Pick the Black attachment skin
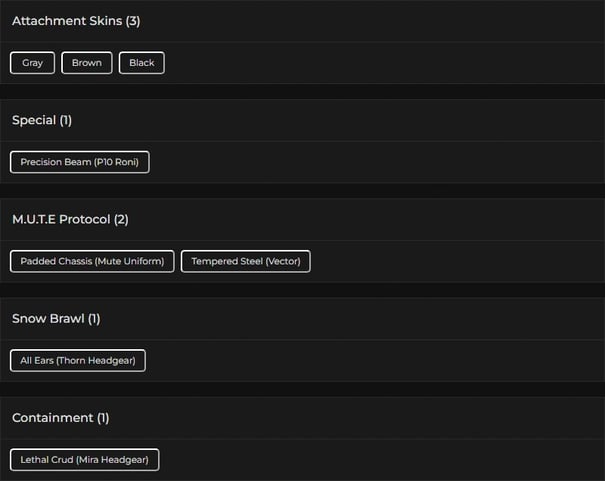This screenshot has height=481, width=605. [142, 63]
